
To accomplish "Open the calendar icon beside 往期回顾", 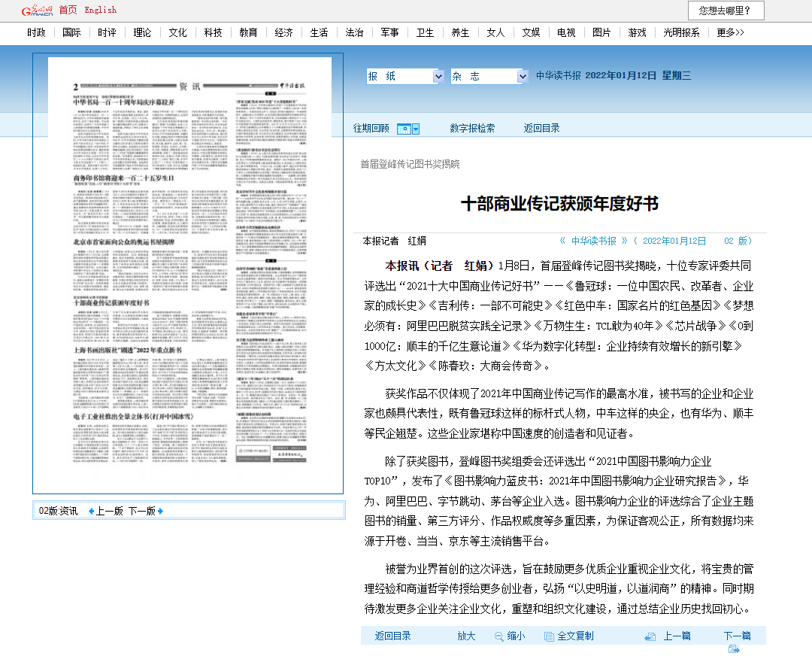I will tap(404, 129).
